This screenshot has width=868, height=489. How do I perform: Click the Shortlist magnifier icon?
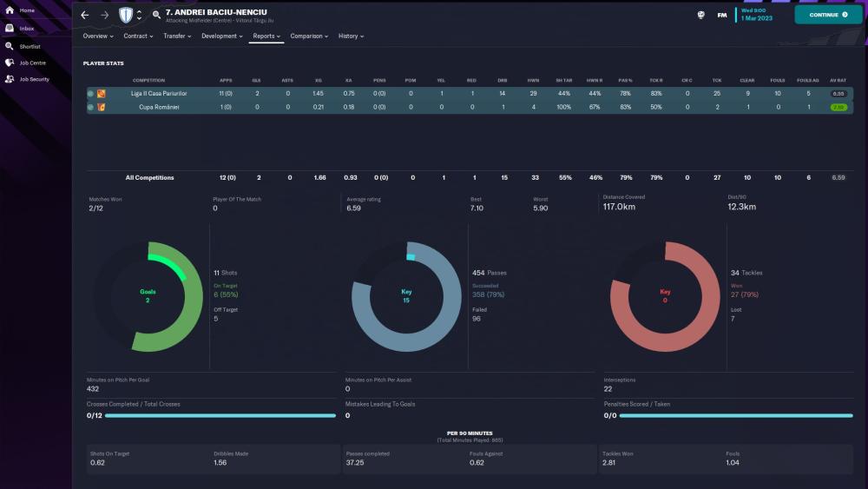click(10, 45)
